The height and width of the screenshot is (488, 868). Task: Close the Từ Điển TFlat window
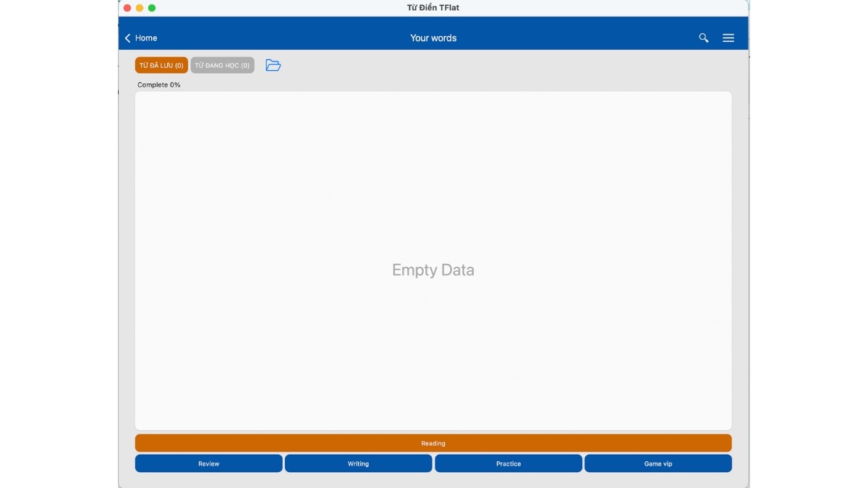[127, 8]
